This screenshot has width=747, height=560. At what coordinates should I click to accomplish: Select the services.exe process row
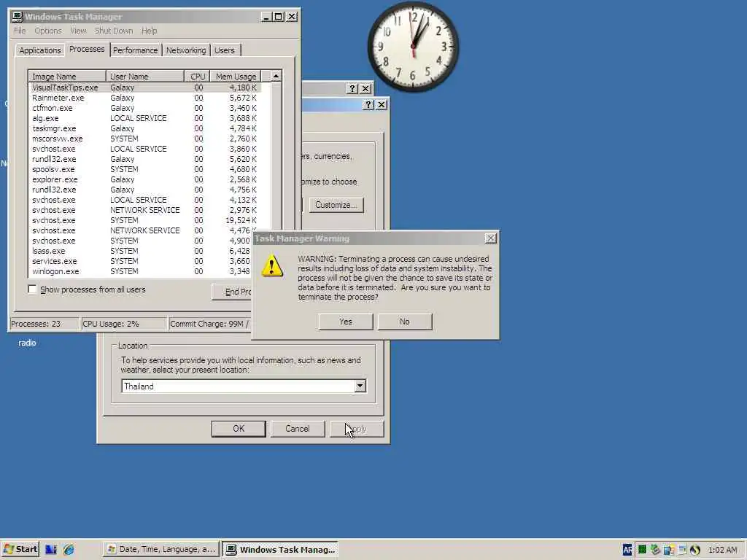point(141,261)
